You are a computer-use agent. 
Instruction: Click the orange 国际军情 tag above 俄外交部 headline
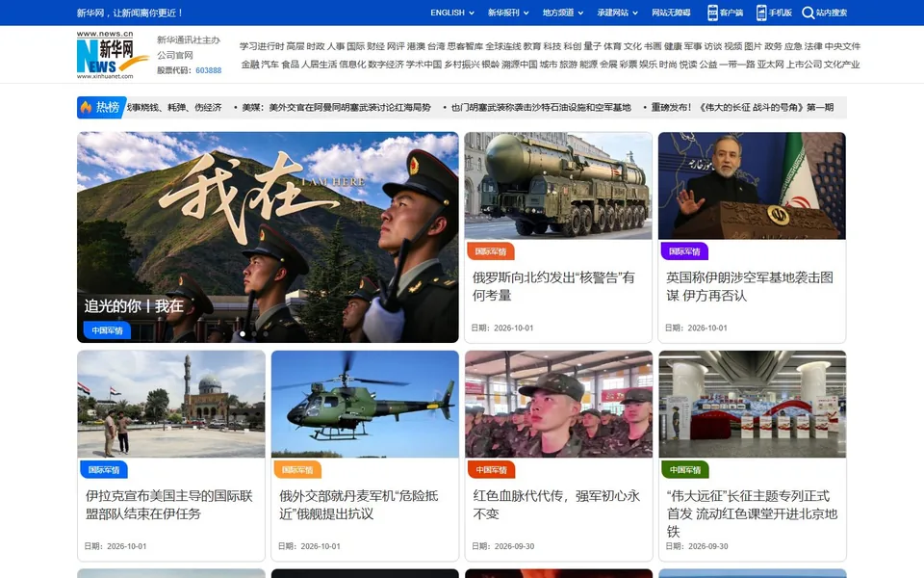pyautogui.click(x=297, y=470)
